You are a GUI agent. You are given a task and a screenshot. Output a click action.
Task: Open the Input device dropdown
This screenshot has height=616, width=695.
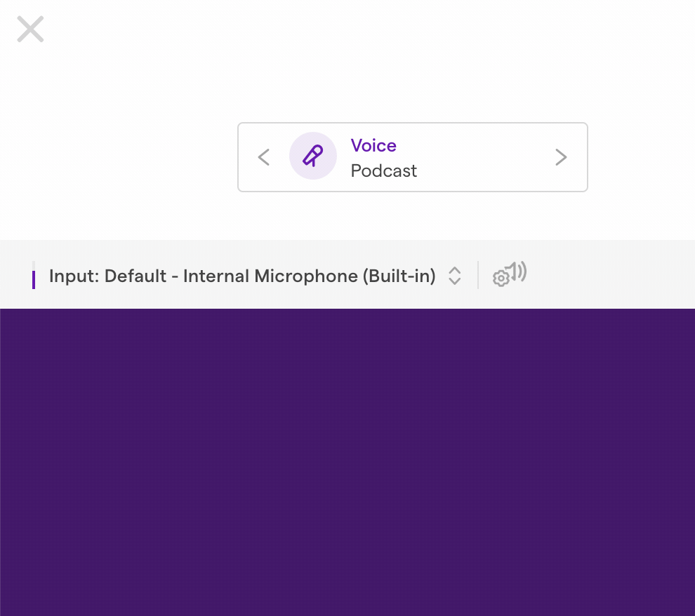click(256, 276)
